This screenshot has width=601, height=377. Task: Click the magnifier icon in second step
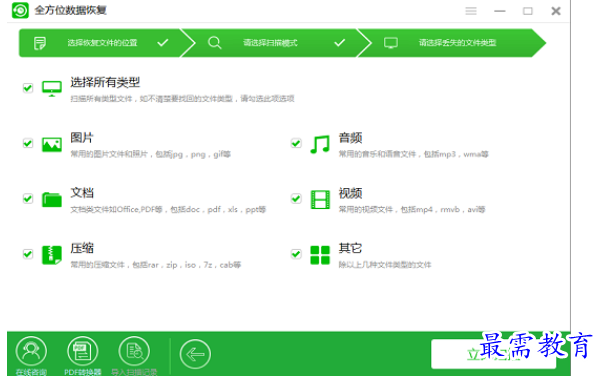click(215, 43)
